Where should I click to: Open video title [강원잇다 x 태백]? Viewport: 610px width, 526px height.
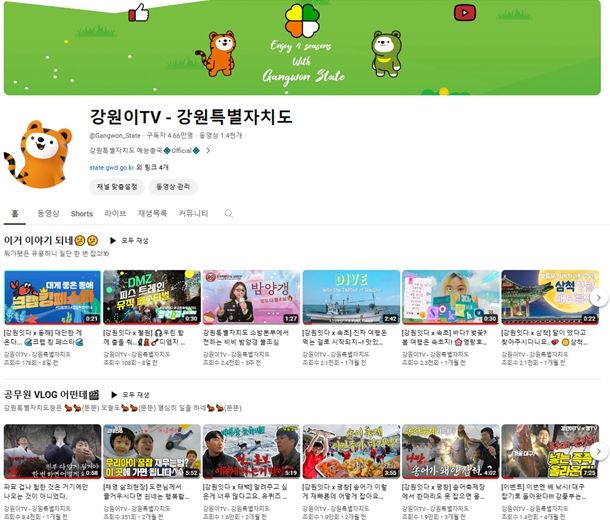click(245, 491)
